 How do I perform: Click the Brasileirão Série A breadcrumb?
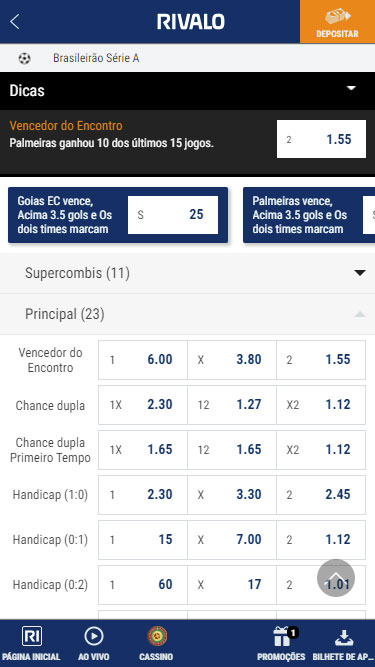click(x=96, y=58)
